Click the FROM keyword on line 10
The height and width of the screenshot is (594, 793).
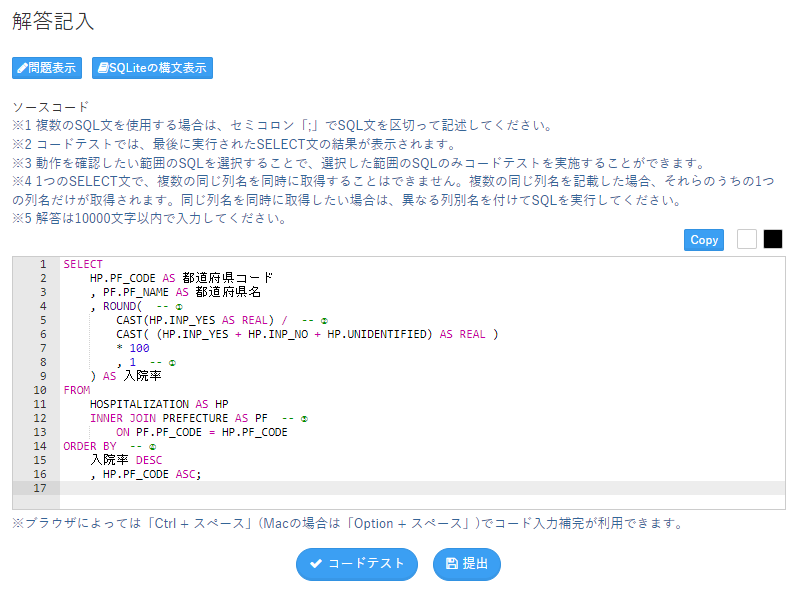[x=77, y=390]
